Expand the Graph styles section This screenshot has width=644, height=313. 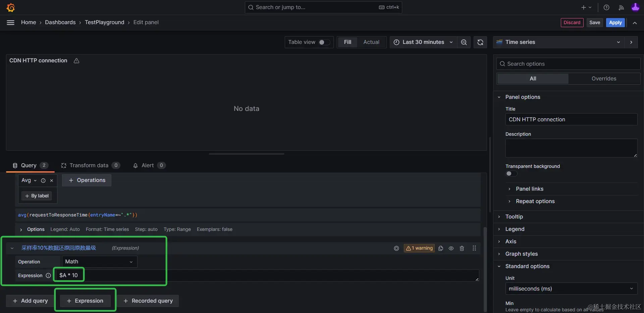(521, 254)
